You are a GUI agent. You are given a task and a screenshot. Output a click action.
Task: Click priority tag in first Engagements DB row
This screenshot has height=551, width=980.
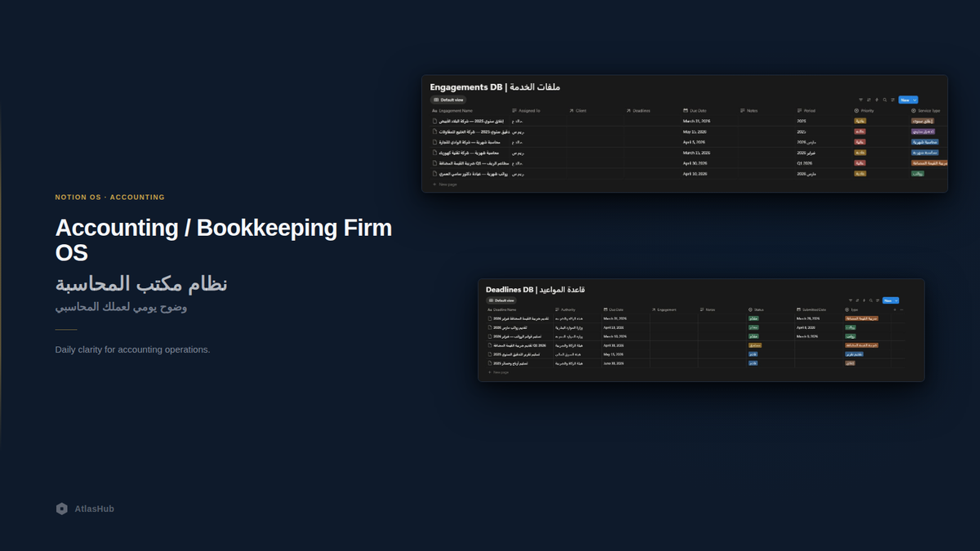pos(860,121)
